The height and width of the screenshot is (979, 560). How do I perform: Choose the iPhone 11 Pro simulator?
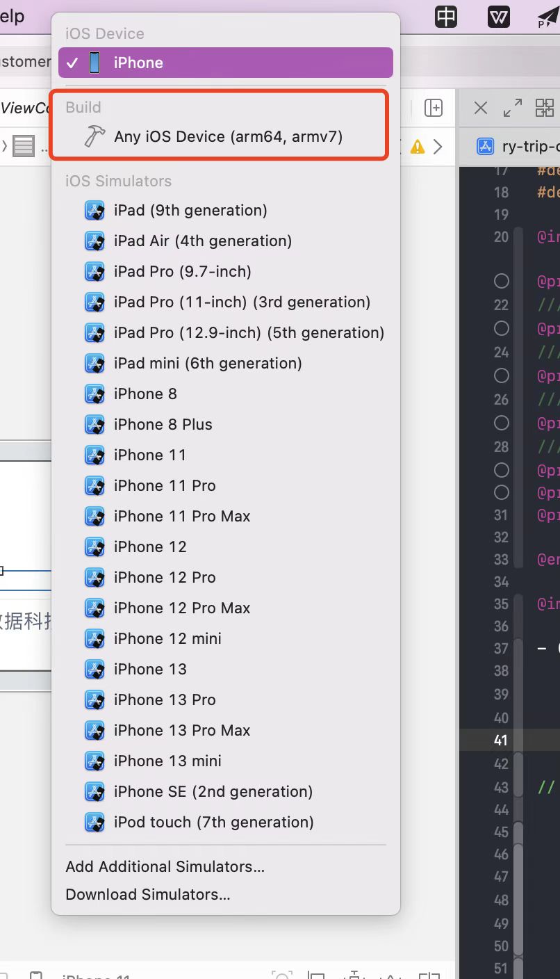pos(226,485)
